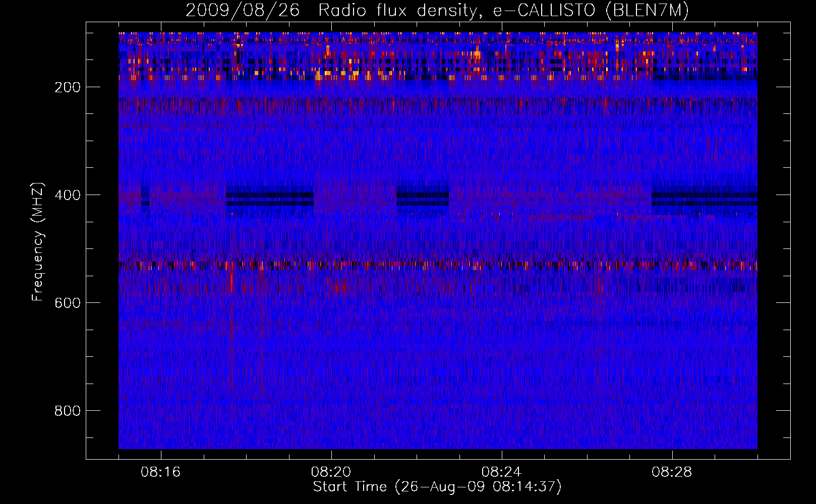Click the 08:20 time tick label
Image resolution: width=816 pixels, height=504 pixels.
(331, 472)
